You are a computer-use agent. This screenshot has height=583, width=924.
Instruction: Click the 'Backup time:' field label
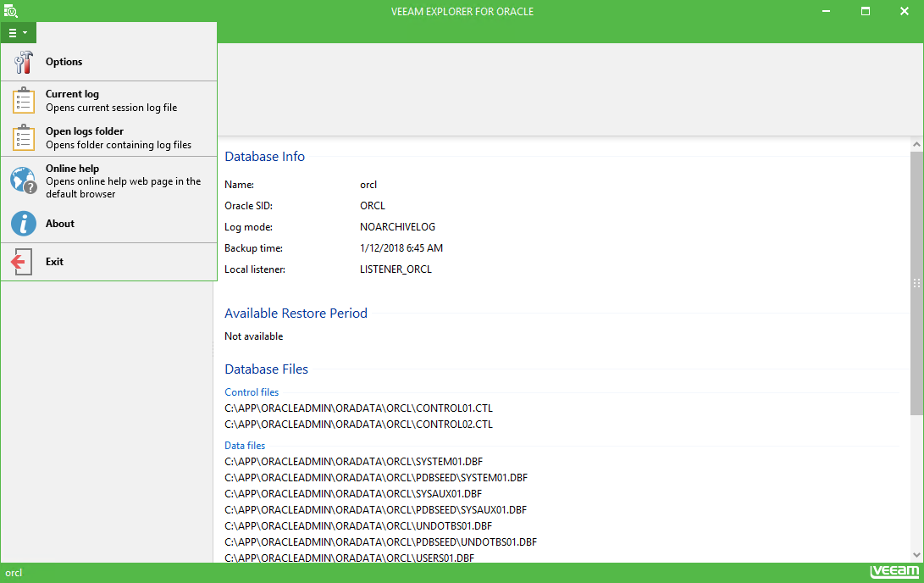253,249
